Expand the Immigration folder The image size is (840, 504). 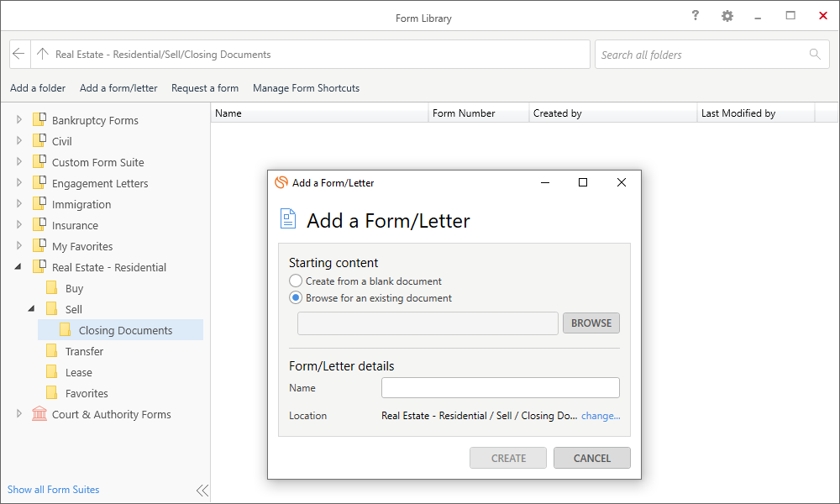pos(19,204)
